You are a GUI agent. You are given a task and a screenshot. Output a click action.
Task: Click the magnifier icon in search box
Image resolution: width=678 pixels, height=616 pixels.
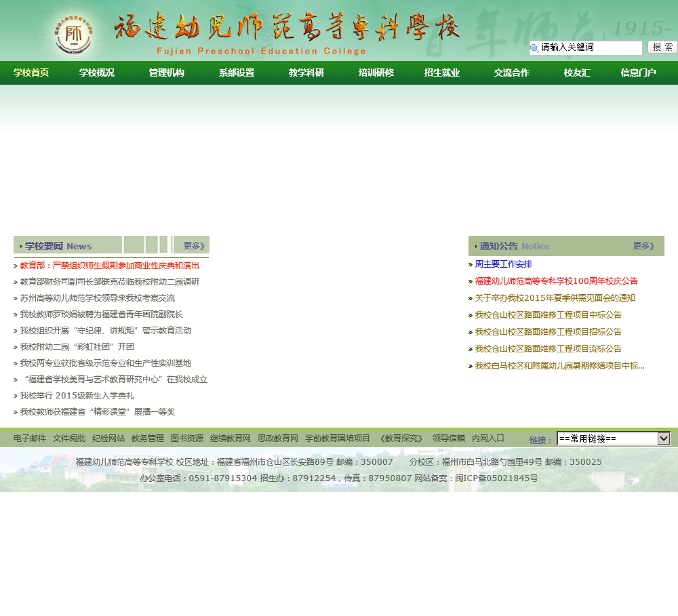point(534,48)
